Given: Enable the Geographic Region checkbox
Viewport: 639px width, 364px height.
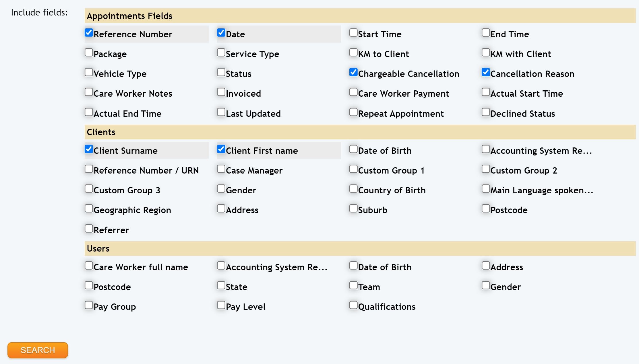Looking at the screenshot, I should [x=89, y=209].
